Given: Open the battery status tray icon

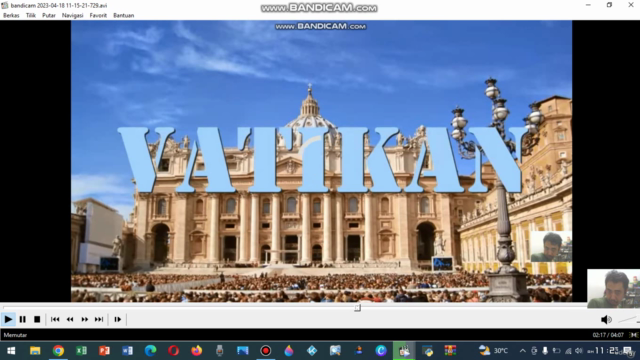Looking at the screenshot, I should point(556,351).
